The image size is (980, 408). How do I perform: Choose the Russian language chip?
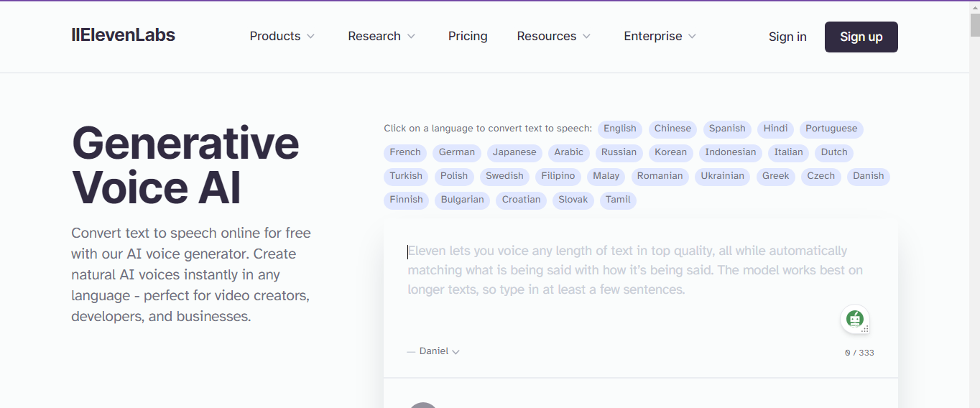pos(619,152)
